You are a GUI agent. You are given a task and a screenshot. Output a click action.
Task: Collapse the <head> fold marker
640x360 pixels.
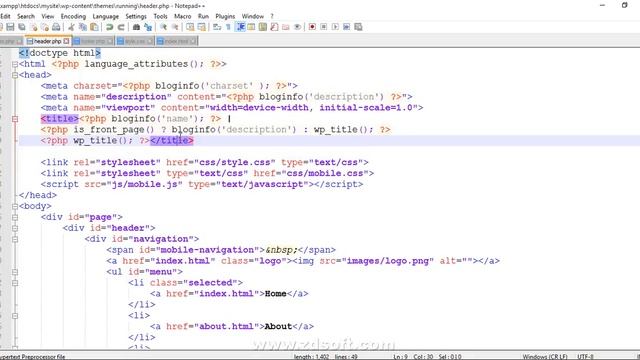[x=15, y=75]
